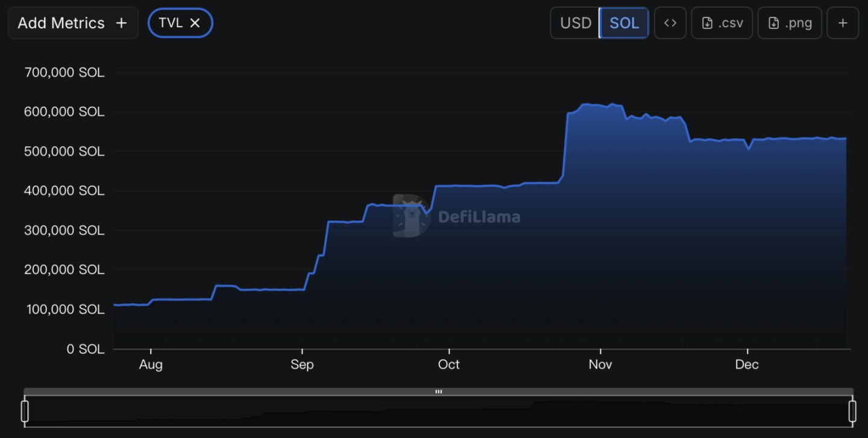Screen dimensions: 868x438
Task: Click the left handle of range selector
Action: 25,411
